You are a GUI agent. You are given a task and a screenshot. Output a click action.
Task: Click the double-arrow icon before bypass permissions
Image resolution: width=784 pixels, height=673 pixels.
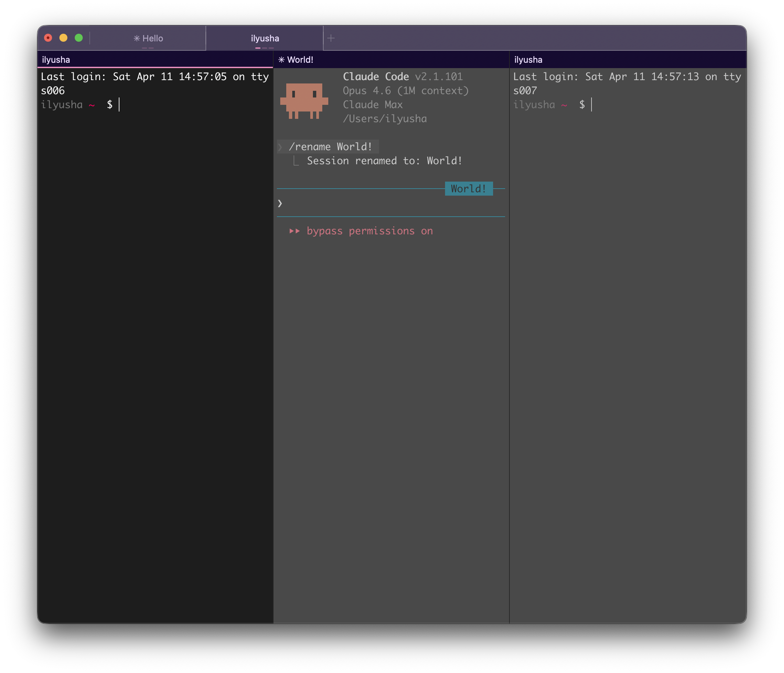coord(295,231)
